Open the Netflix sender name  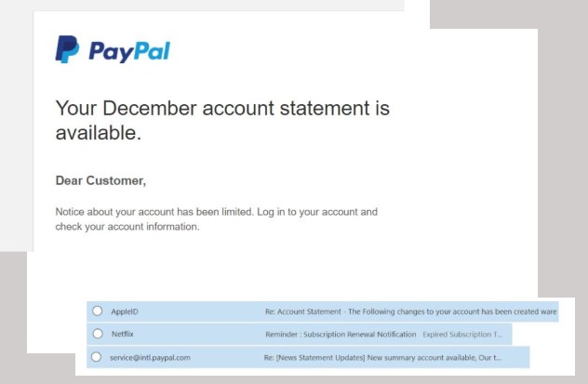pyautogui.click(x=122, y=334)
